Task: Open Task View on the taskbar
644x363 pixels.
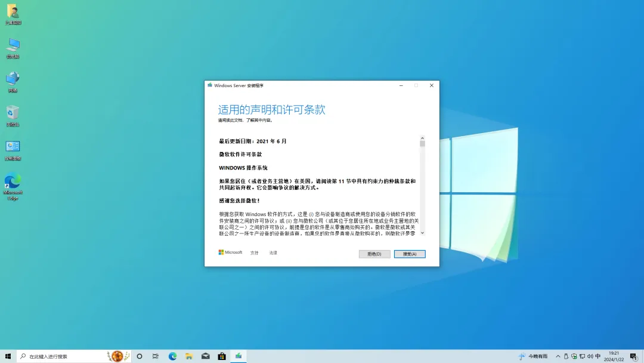Action: pyautogui.click(x=156, y=356)
